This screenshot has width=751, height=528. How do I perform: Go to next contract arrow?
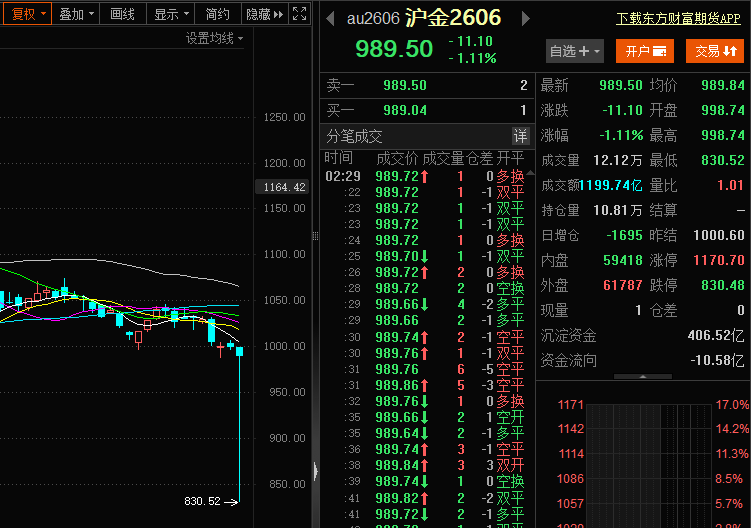525,19
